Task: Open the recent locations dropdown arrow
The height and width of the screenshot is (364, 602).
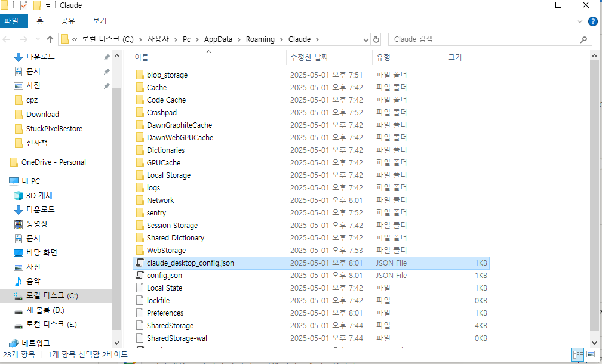Action: 37,39
